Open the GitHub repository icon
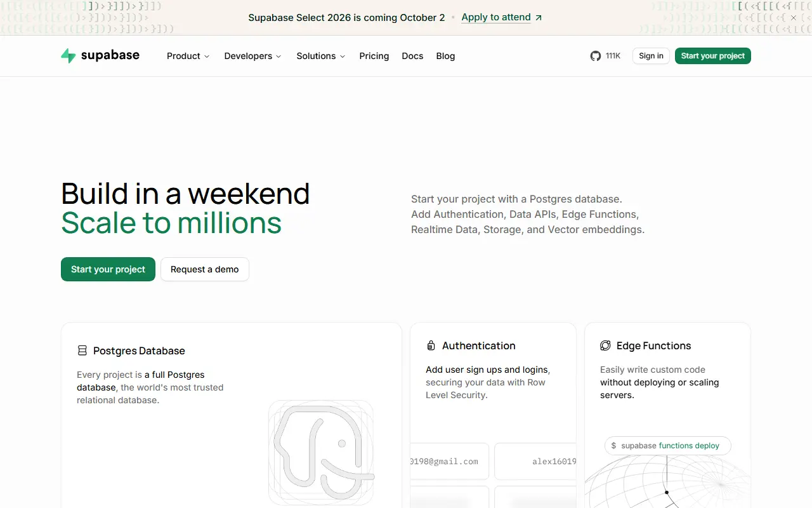 595,56
